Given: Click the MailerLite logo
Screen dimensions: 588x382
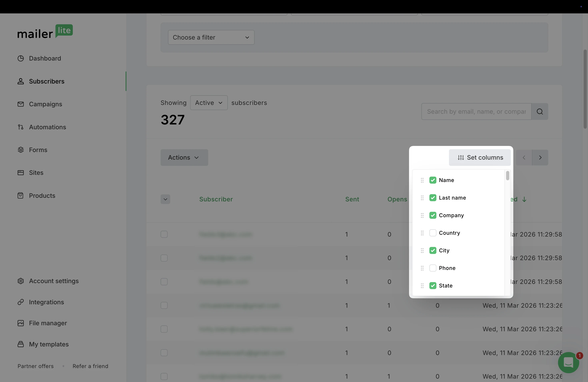Looking at the screenshot, I should click(x=45, y=31).
